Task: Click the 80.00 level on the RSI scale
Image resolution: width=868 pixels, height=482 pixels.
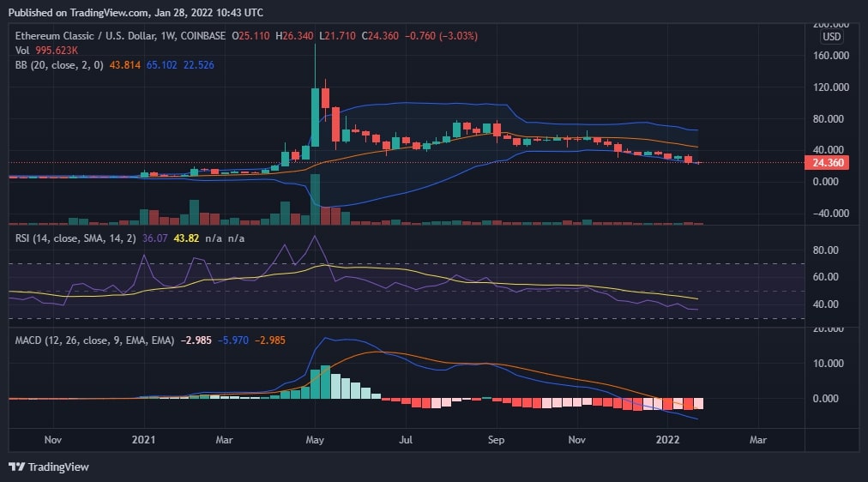Action: click(x=827, y=250)
